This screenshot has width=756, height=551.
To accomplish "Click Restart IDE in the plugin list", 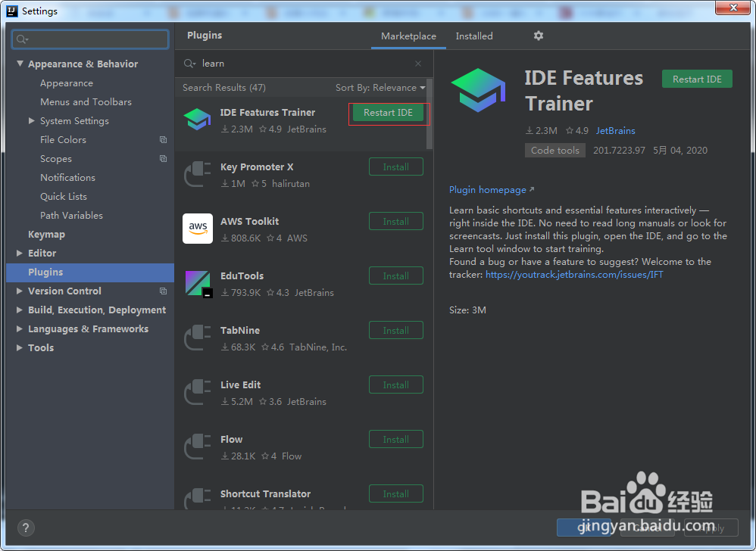I will [x=388, y=113].
